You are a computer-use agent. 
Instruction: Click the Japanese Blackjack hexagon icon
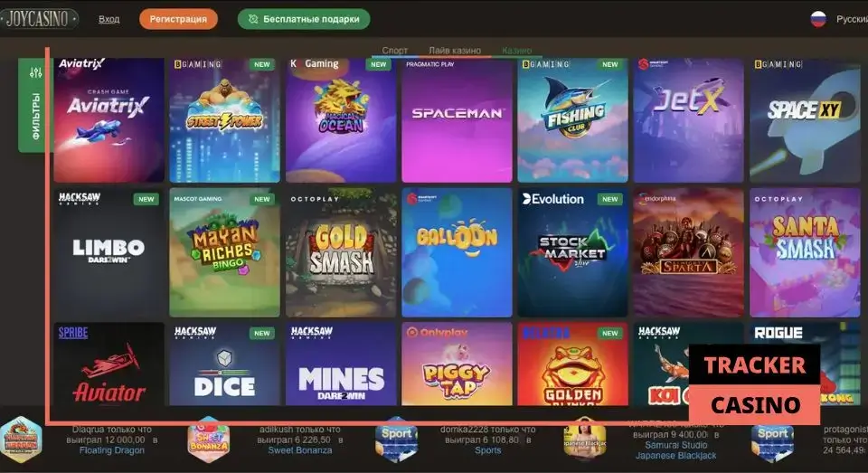(585, 440)
